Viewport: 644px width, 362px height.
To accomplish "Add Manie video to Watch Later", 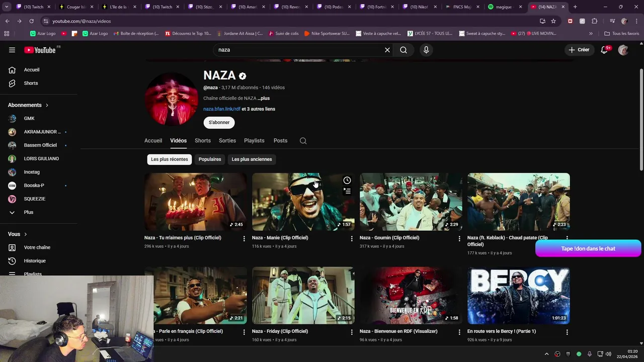I will (347, 180).
